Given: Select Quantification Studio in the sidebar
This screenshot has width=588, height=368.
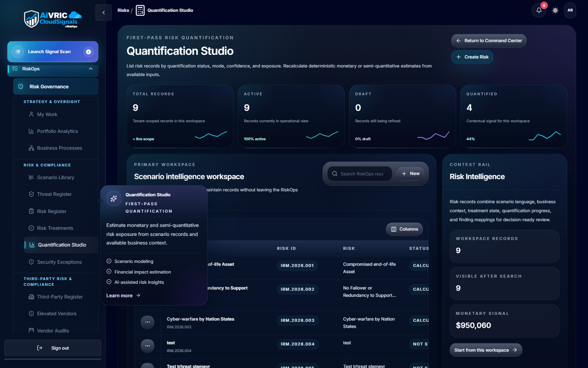Looking at the screenshot, I should (x=61, y=245).
